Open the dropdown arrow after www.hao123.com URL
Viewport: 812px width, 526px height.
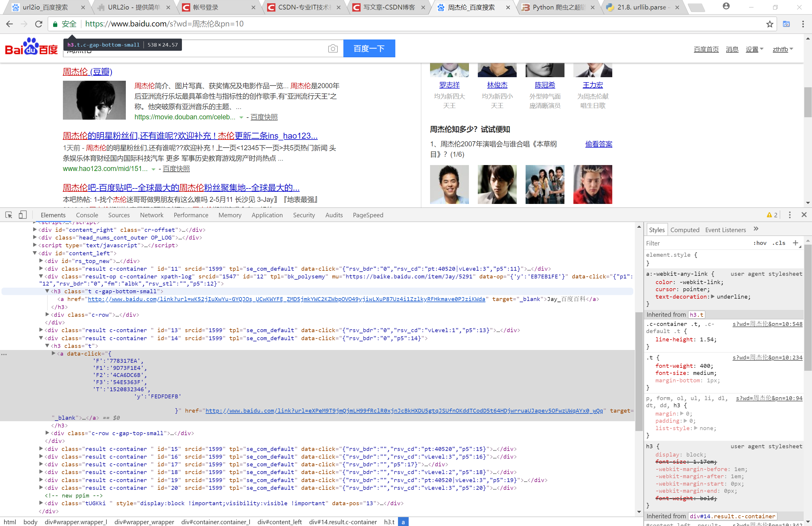click(x=153, y=169)
